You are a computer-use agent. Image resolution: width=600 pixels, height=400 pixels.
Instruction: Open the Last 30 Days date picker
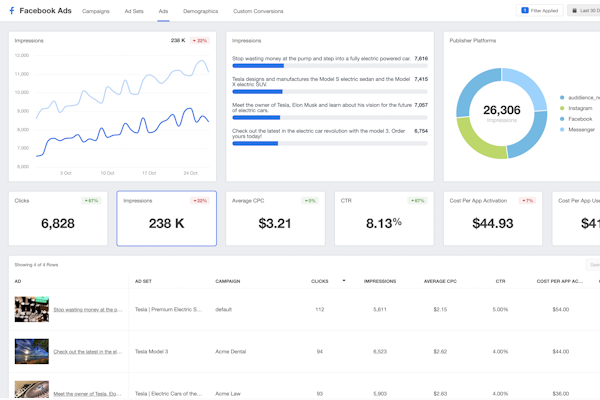pos(584,11)
